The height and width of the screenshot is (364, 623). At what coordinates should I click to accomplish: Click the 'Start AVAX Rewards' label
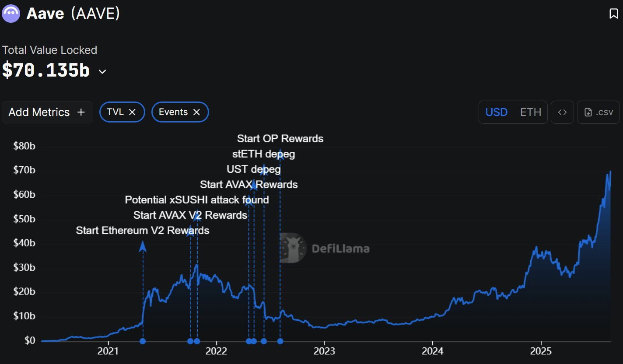click(249, 185)
